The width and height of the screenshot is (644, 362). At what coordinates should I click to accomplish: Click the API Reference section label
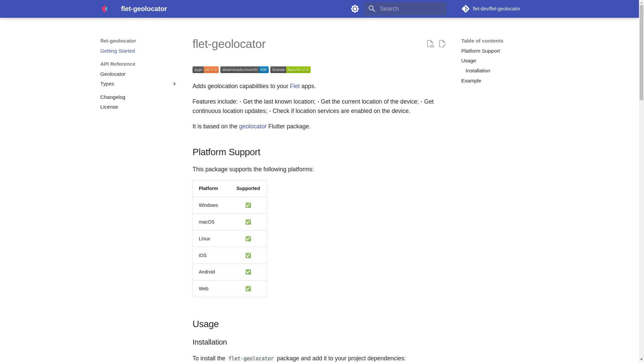(x=118, y=64)
